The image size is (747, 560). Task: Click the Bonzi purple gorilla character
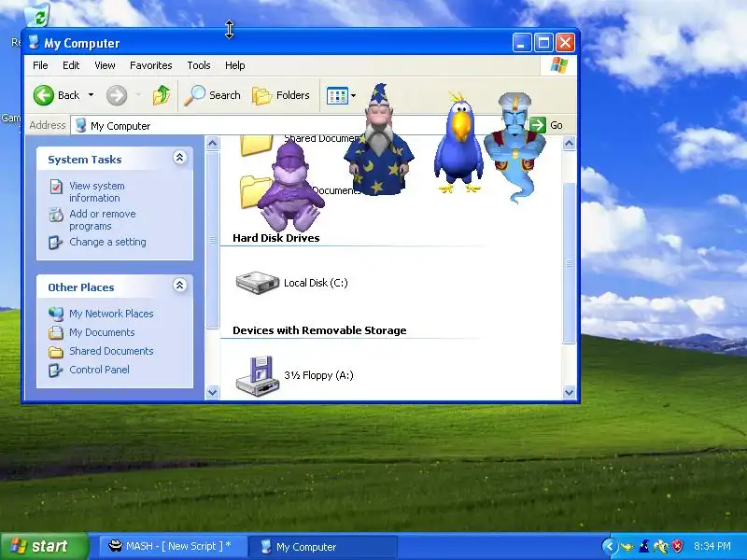[290, 187]
